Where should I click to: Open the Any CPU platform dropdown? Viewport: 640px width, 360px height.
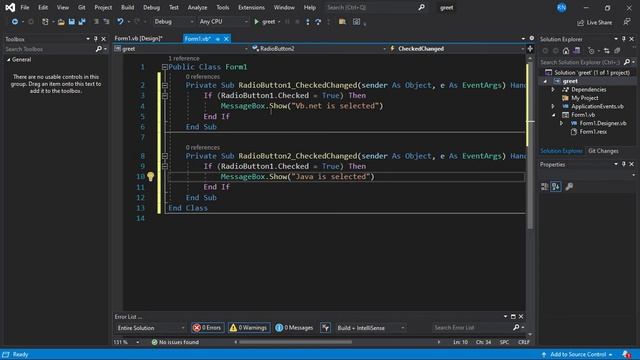click(x=223, y=22)
